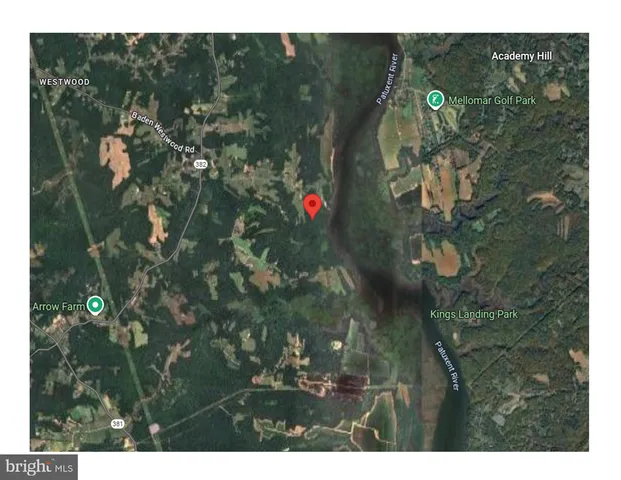Click the route 381 road shield
Image resolution: width=621 pixels, height=480 pixels.
(x=117, y=424)
